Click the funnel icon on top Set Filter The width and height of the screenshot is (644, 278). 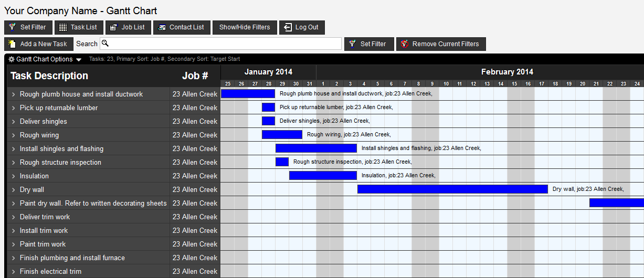[x=13, y=27]
